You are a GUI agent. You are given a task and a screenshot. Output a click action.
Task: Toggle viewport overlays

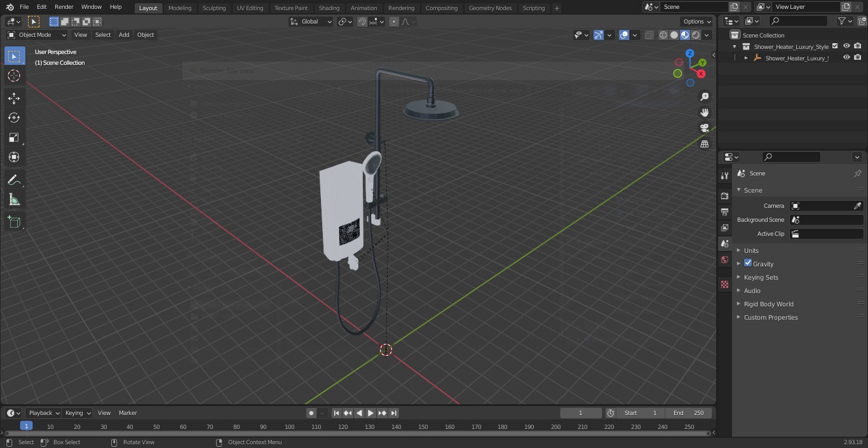(x=624, y=35)
